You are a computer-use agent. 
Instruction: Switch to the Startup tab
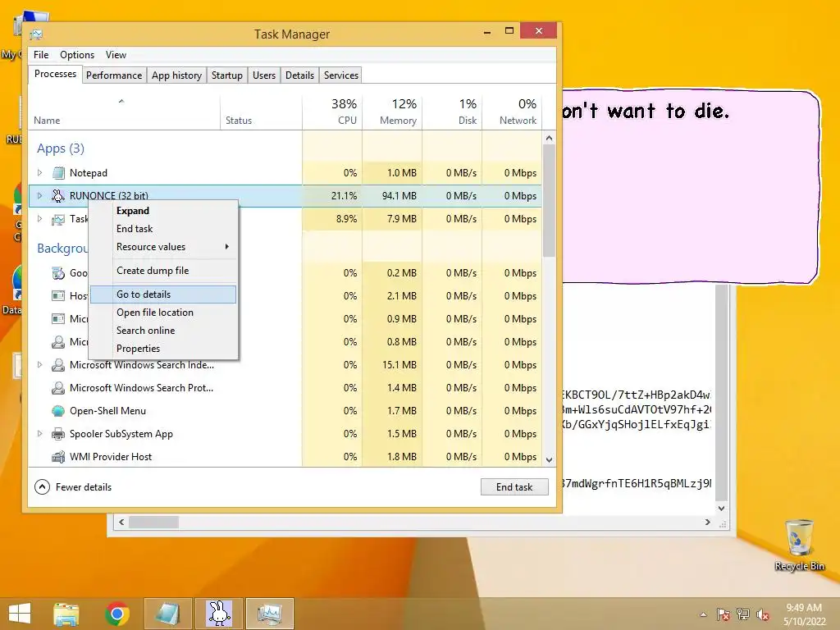click(227, 75)
